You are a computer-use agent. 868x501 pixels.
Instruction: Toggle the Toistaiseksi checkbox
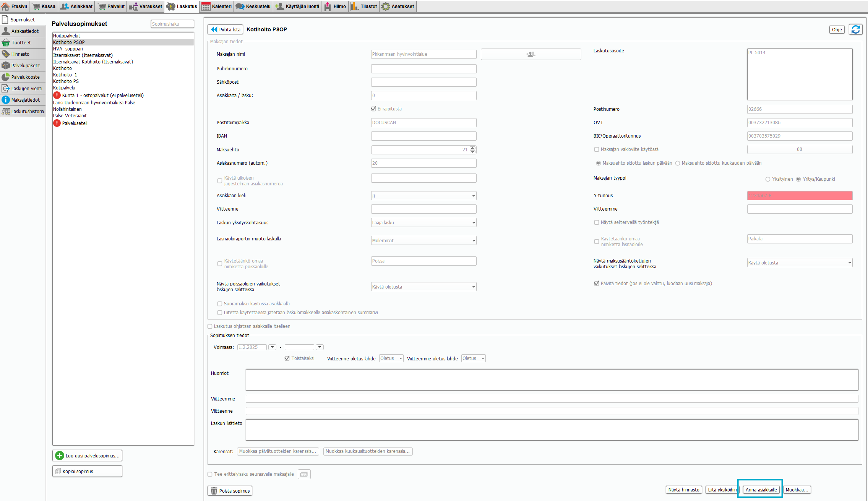click(x=287, y=358)
